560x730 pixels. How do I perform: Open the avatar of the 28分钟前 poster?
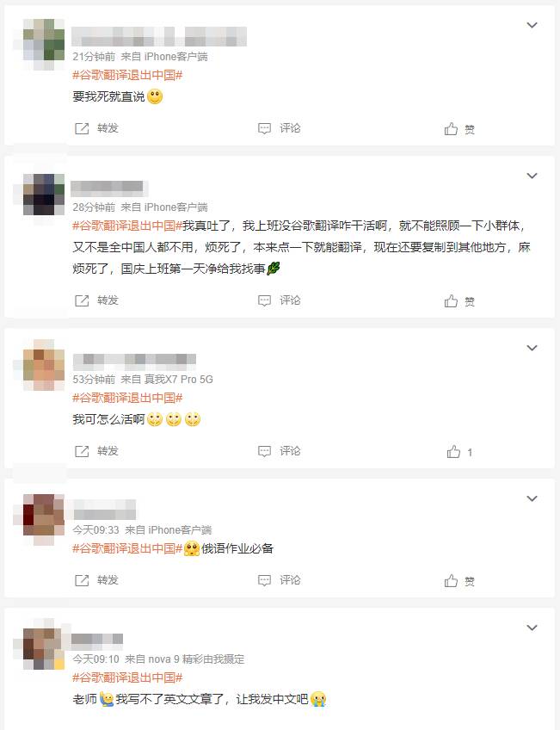[x=44, y=195]
